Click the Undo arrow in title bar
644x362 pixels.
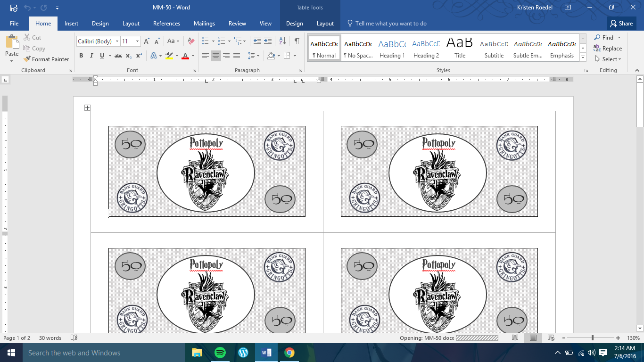click(27, 8)
